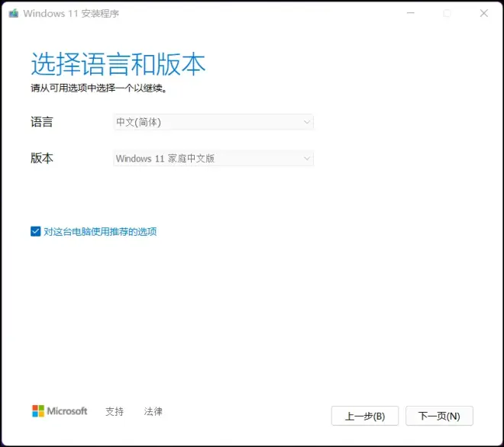Click the 版本 field label

(x=42, y=159)
